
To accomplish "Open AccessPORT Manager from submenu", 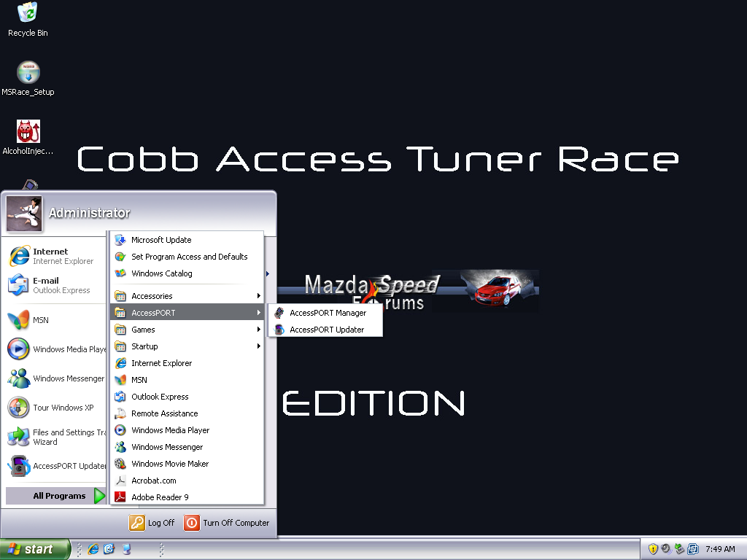I will (x=325, y=312).
